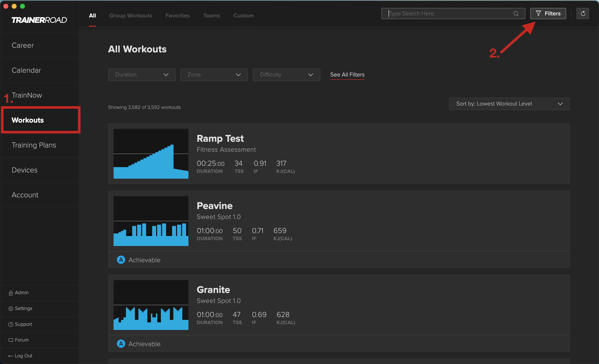
Task: Click the Settings gear icon
Action: [11, 309]
